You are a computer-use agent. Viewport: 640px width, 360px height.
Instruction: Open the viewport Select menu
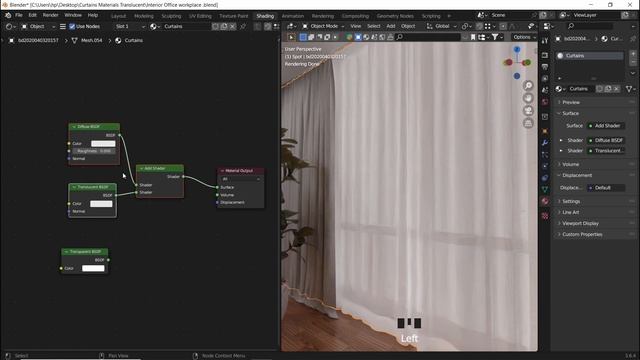coord(373,26)
